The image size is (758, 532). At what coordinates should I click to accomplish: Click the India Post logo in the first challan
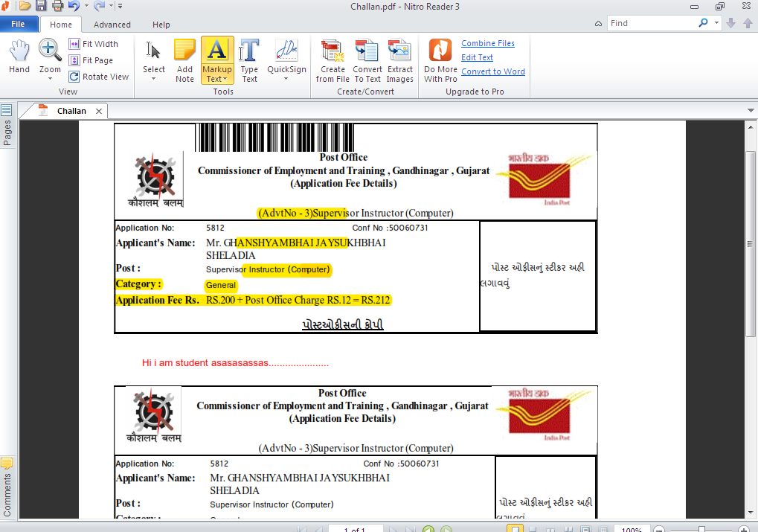tap(545, 179)
